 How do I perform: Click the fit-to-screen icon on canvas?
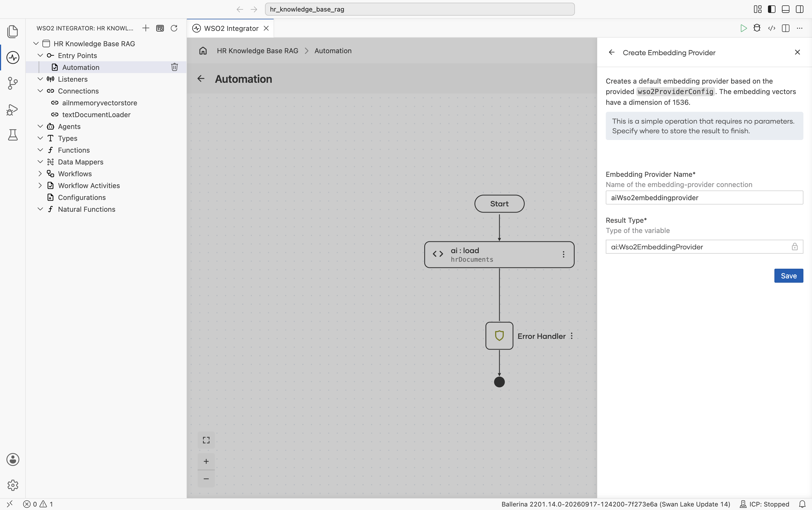206,440
